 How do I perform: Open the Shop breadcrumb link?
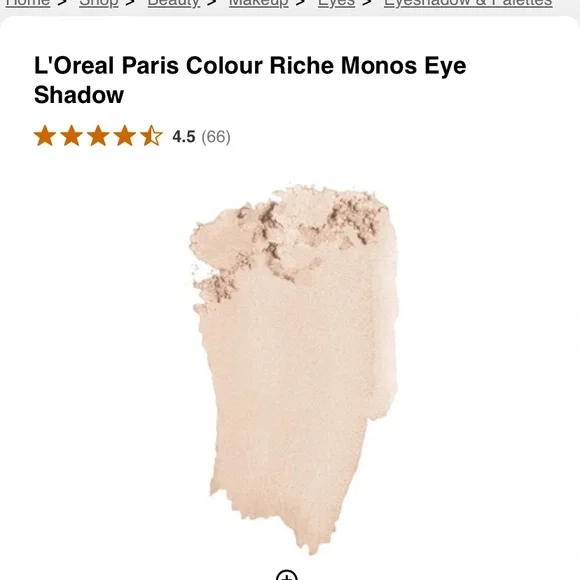click(98, 3)
